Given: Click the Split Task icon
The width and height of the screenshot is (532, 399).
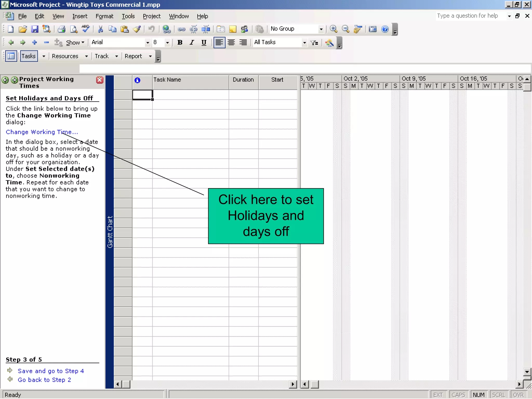Looking at the screenshot, I should (x=206, y=29).
